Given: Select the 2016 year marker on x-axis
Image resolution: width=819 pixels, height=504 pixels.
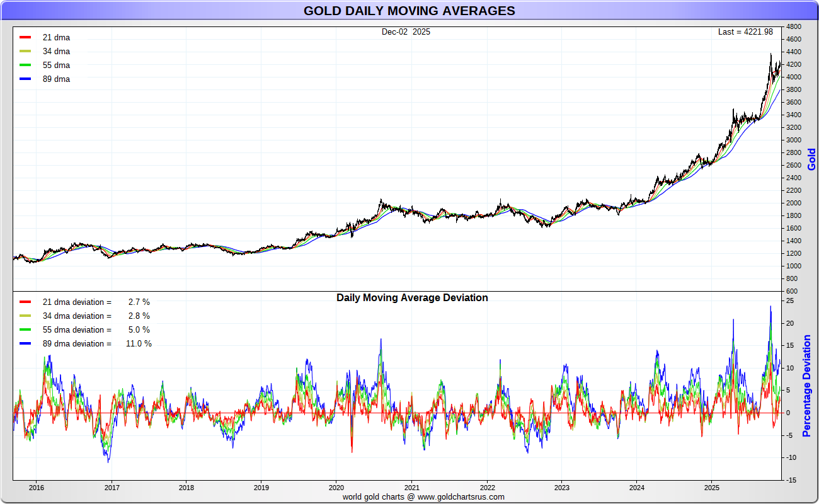Looking at the screenshot, I should coord(37,487).
